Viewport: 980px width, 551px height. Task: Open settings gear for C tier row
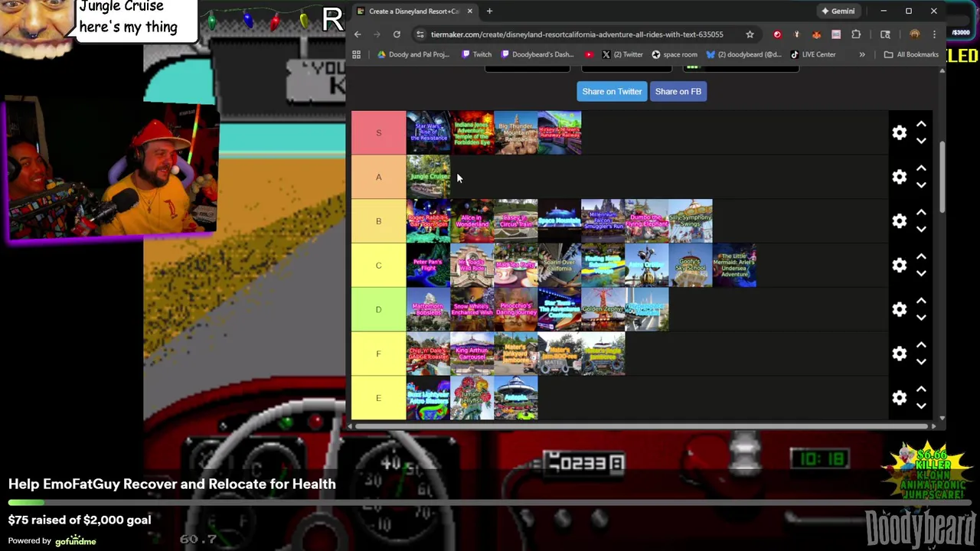coord(900,266)
